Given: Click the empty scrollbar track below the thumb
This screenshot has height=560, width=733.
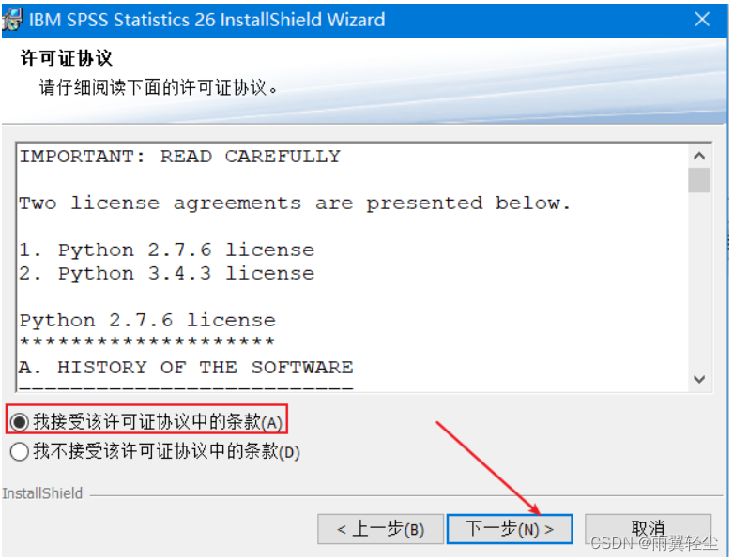Looking at the screenshot, I should [699, 280].
